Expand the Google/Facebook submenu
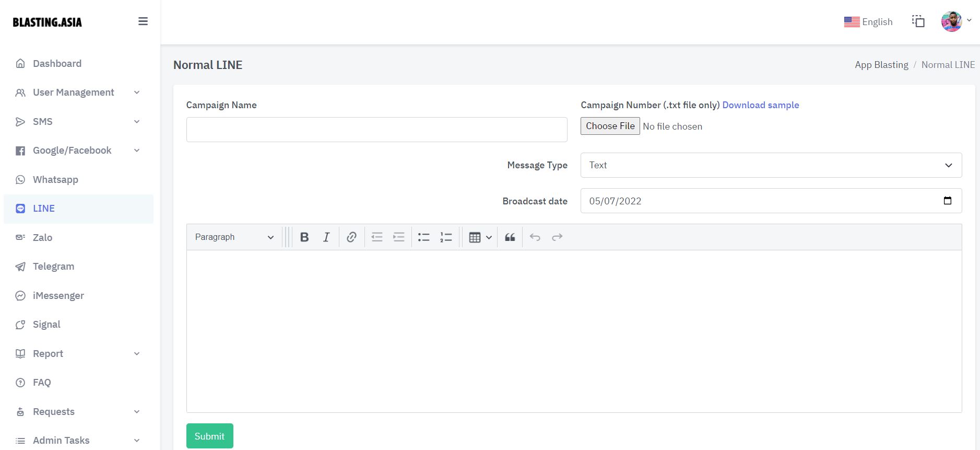The height and width of the screenshot is (450, 980). 137,151
